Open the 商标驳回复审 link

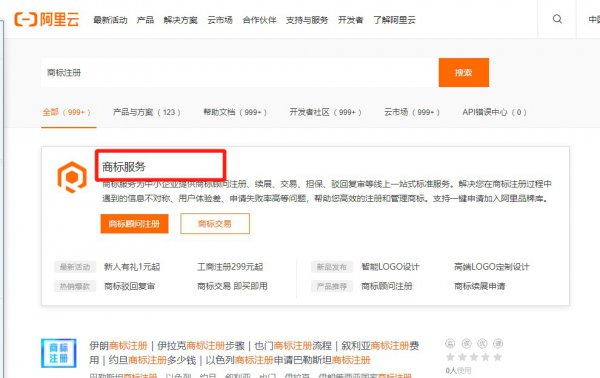pos(129,286)
